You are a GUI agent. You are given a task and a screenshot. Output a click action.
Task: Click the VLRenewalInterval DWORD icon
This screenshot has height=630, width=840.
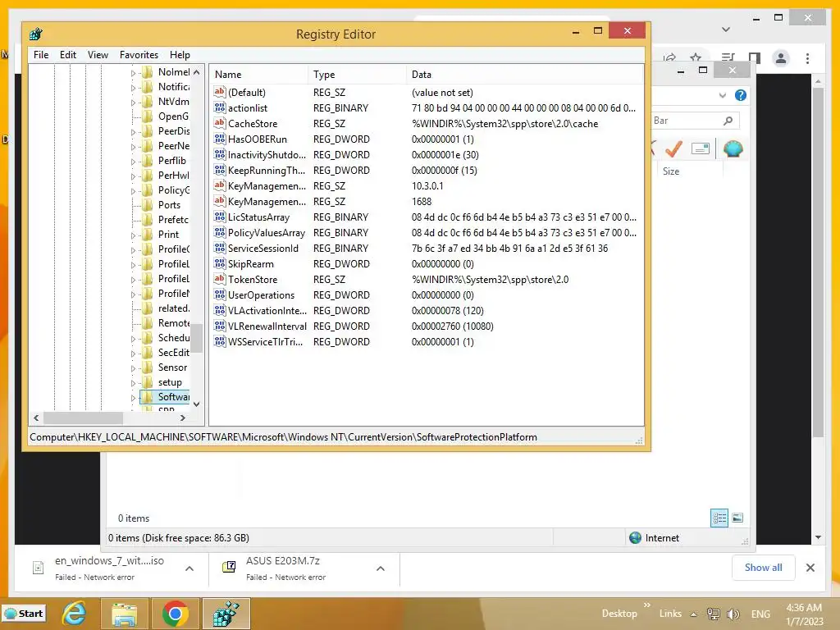220,325
